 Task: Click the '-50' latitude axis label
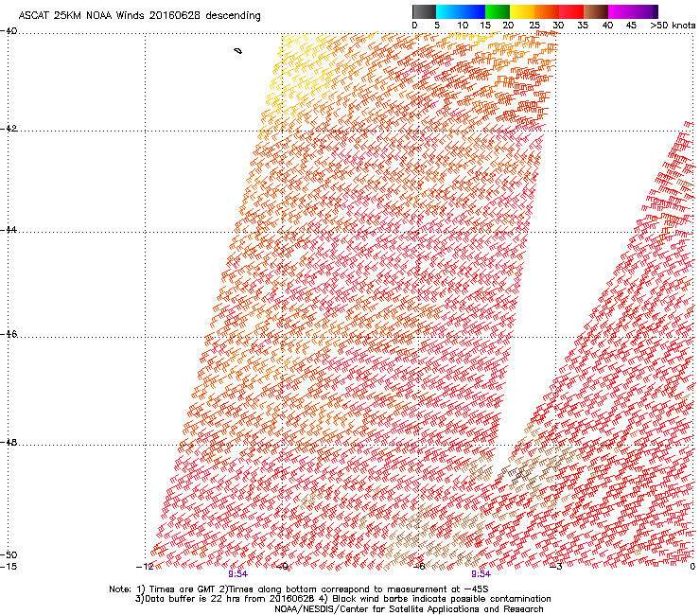(9, 554)
